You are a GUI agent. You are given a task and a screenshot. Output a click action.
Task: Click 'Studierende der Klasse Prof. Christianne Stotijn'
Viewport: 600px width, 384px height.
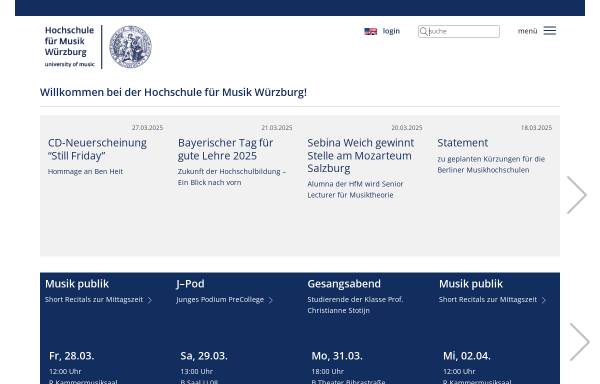click(x=355, y=305)
